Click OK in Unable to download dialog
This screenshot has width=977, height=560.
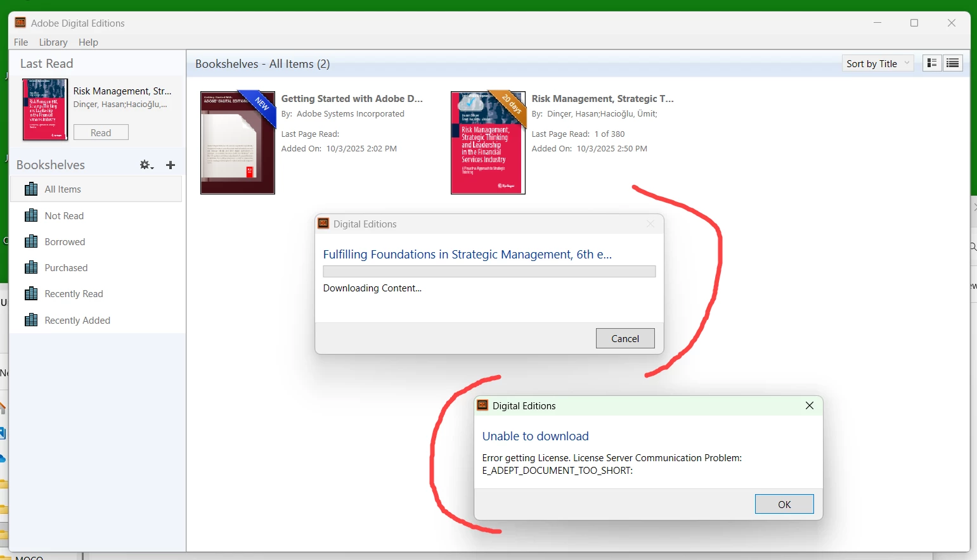(x=784, y=504)
